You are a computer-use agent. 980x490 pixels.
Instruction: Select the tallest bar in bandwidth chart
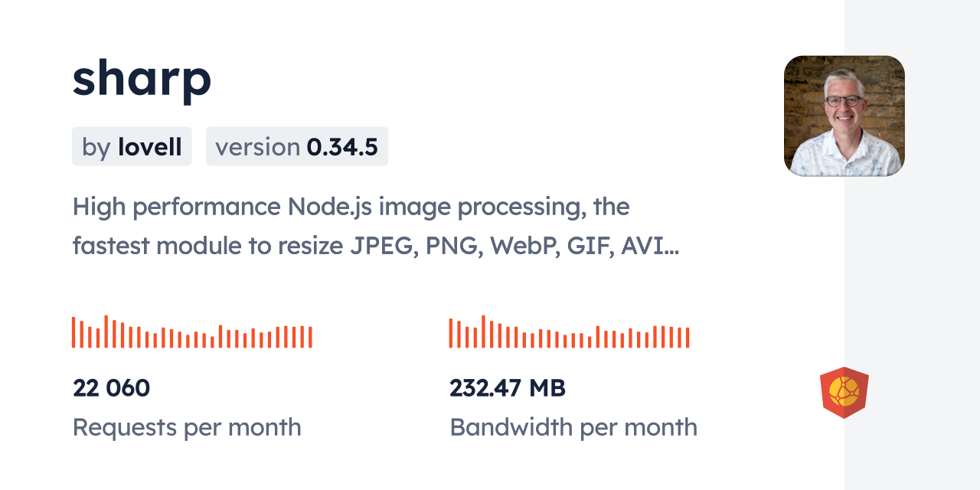(483, 332)
